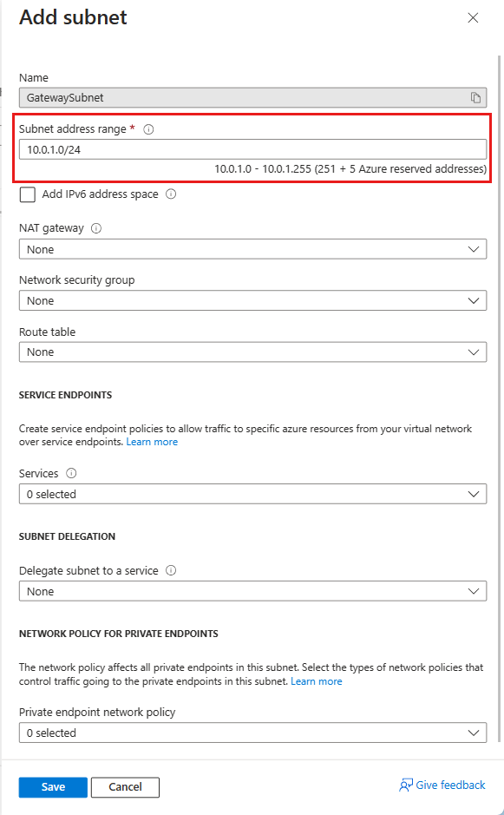Screen dimensions: 504x815
Task: Show info about IPv6 address space
Action: [x=171, y=194]
